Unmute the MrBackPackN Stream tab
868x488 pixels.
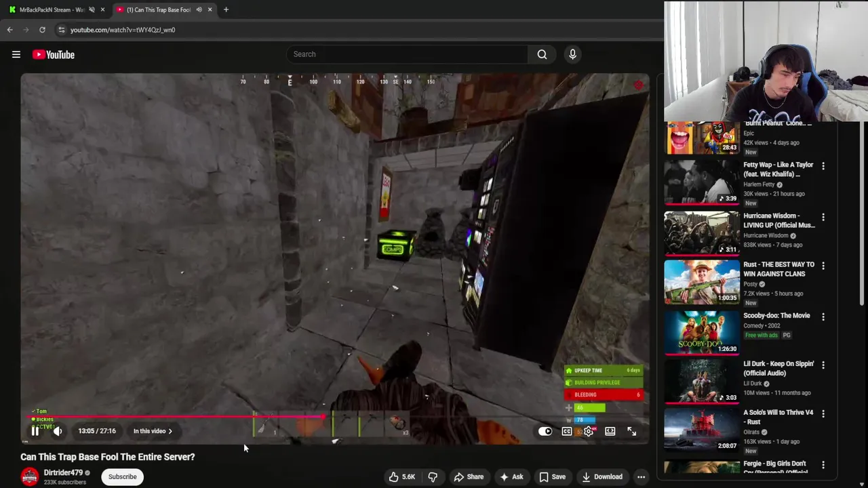(x=92, y=9)
